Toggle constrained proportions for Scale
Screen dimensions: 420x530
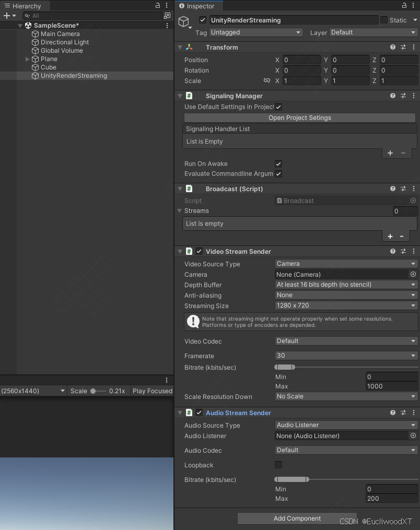click(267, 80)
